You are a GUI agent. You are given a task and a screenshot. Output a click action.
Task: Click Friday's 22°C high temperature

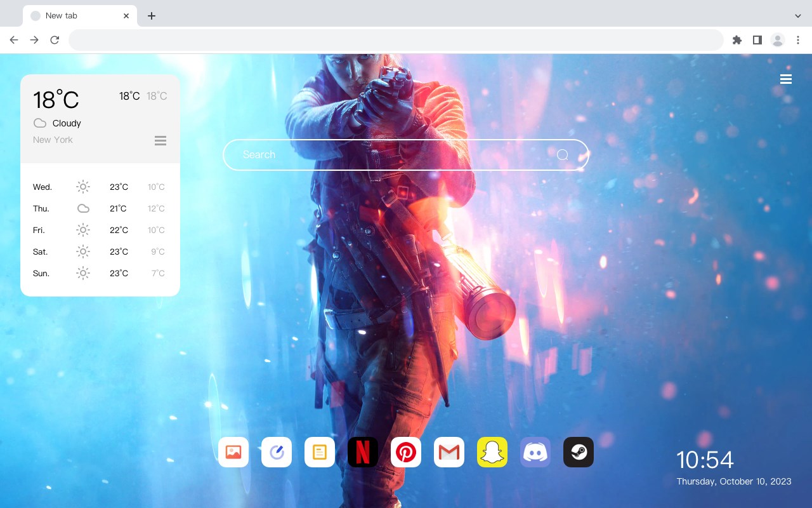coord(119,231)
